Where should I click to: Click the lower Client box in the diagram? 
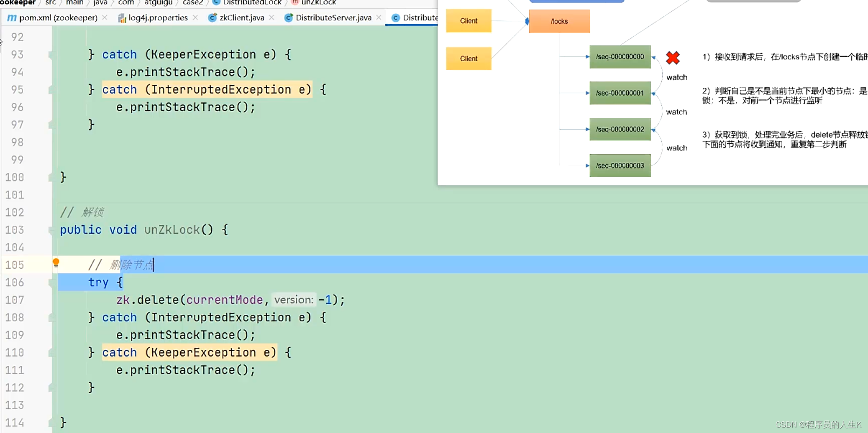[x=469, y=59]
